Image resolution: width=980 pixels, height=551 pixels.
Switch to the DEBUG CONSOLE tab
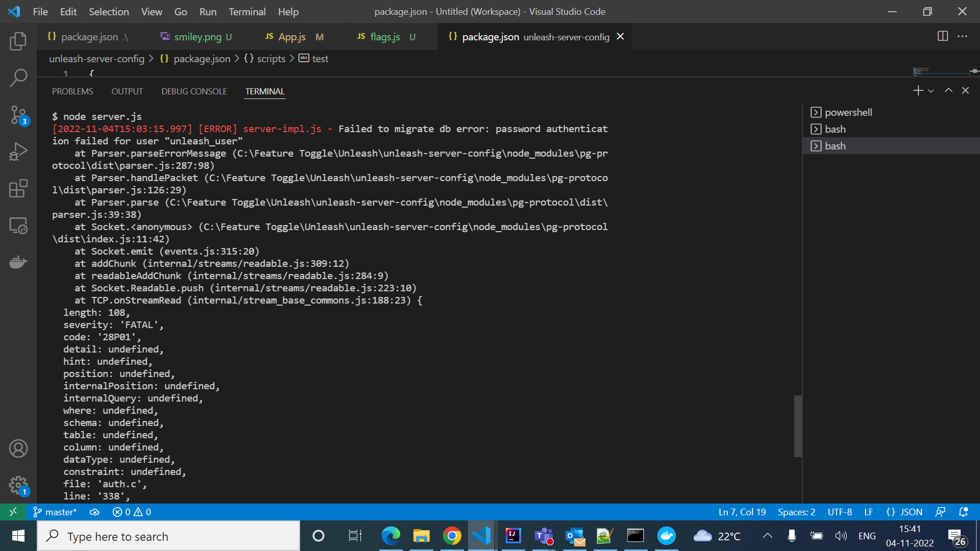pyautogui.click(x=194, y=91)
